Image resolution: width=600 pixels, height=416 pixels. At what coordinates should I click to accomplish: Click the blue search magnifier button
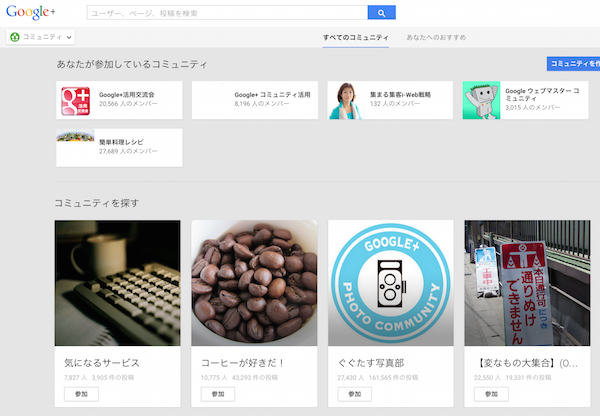tap(382, 13)
